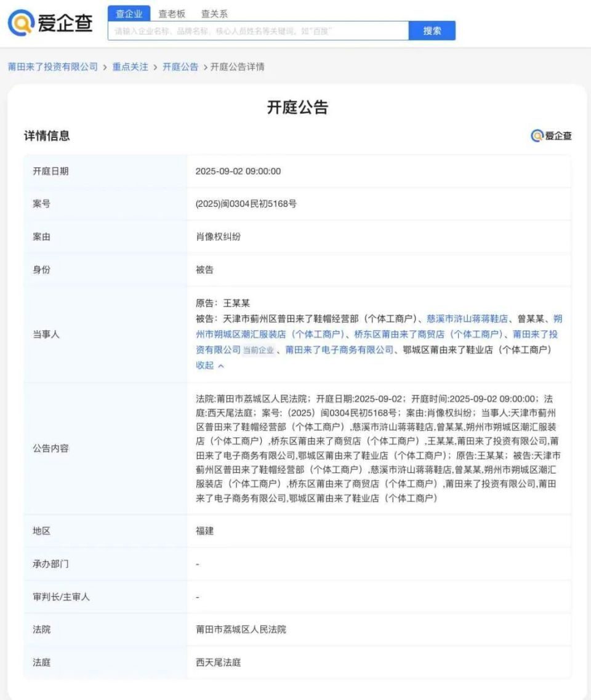Click the 当事人 row label
Image resolution: width=591 pixels, height=700 pixels.
[x=46, y=334]
